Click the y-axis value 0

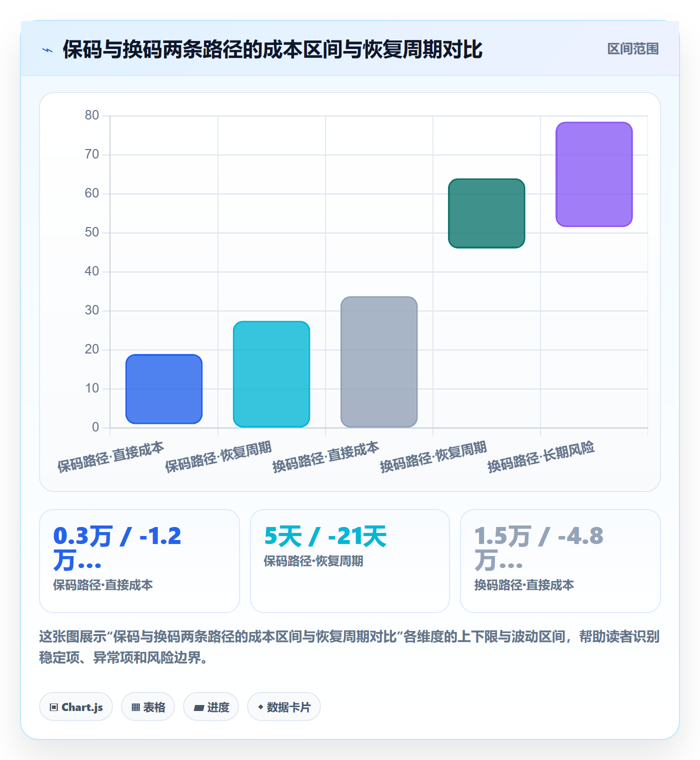(95, 427)
